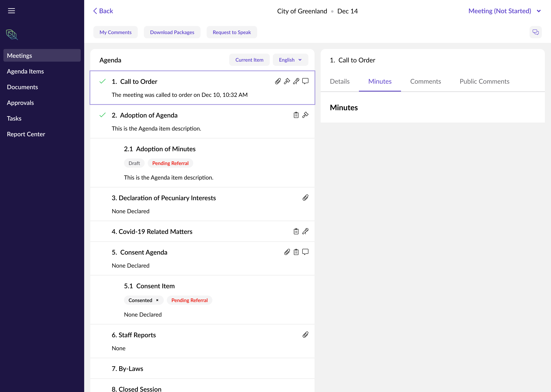Image resolution: width=551 pixels, height=392 pixels.
Task: Select agenda item 5. Consent Agenda
Action: pyautogui.click(x=202, y=259)
